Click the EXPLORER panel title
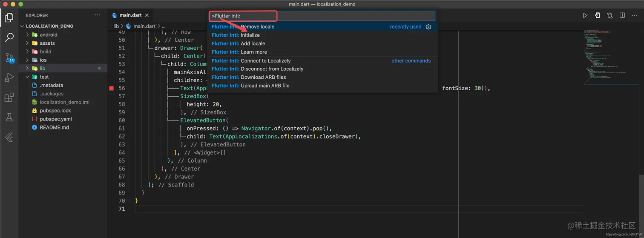Viewport: 644px width, 238px height. point(37,15)
